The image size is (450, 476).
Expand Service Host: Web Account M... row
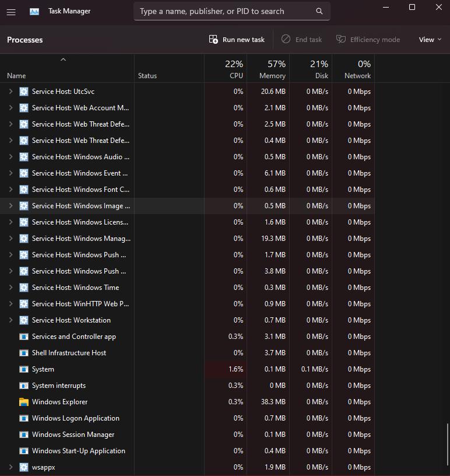(x=11, y=107)
